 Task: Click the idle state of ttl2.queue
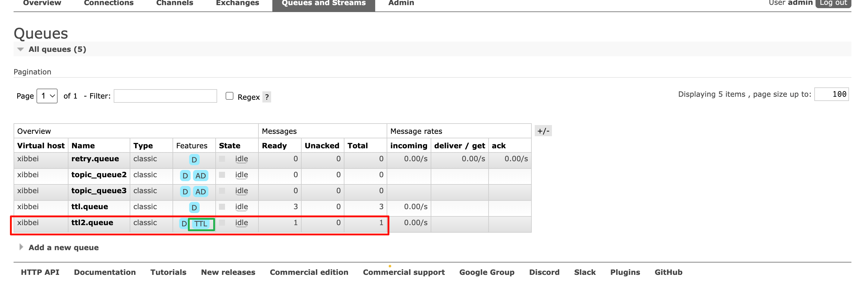tap(241, 223)
